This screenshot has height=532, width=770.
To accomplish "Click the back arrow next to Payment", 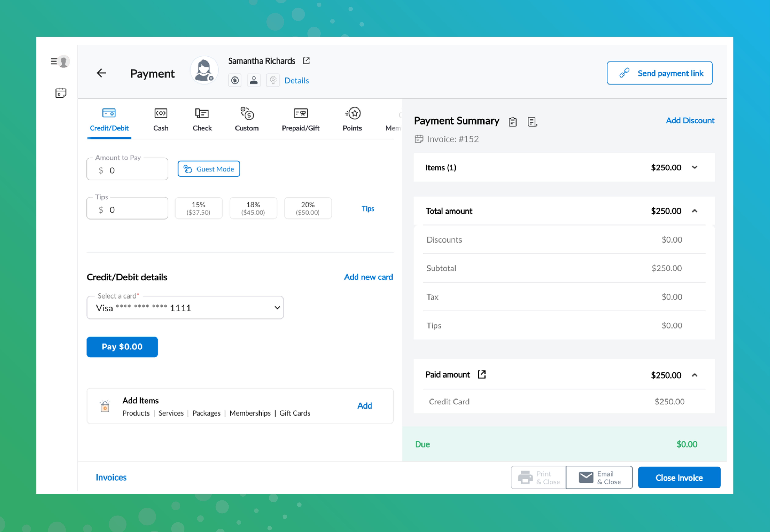I will click(101, 73).
